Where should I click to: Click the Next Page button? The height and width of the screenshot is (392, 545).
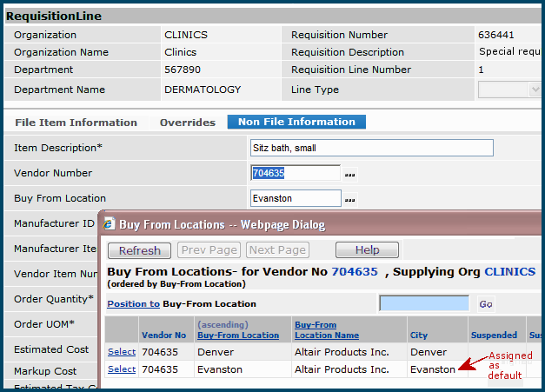pyautogui.click(x=277, y=250)
